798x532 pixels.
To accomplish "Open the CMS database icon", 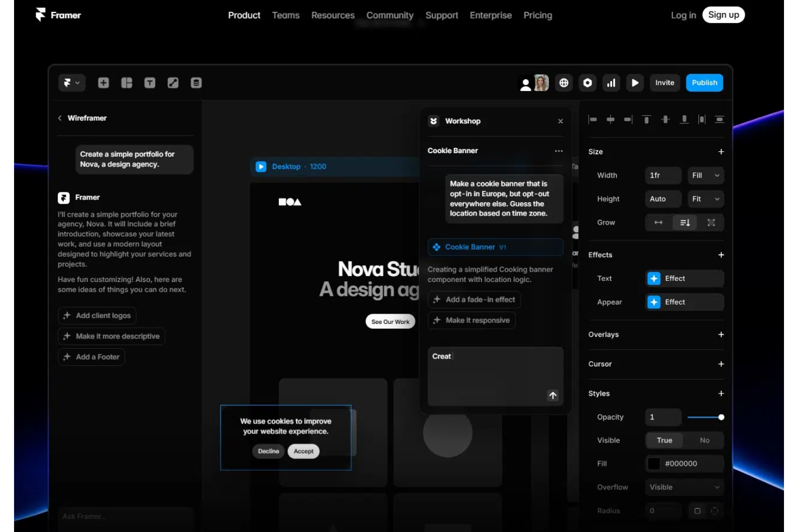I will [x=196, y=82].
